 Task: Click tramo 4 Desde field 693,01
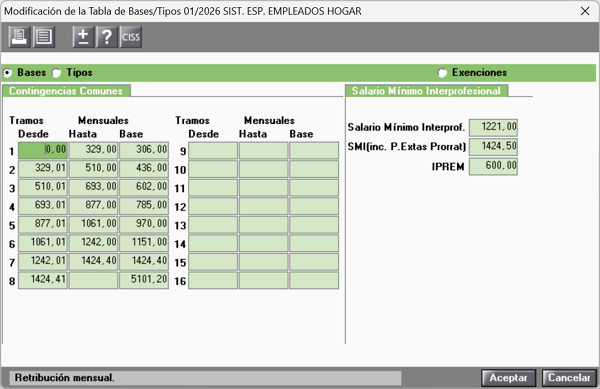click(43, 206)
